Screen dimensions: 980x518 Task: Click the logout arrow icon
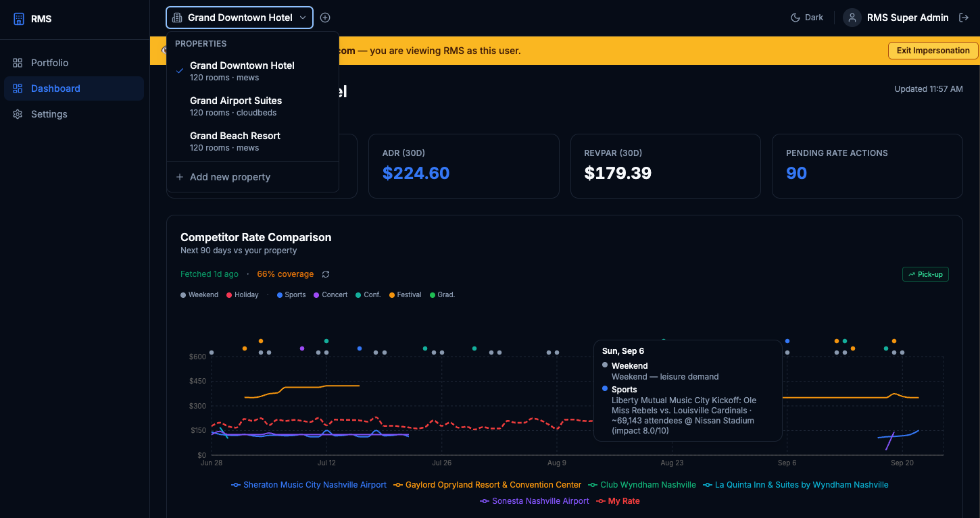[x=964, y=18]
